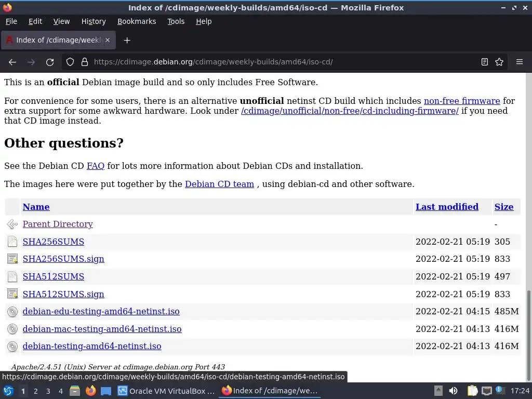This screenshot has width=532, height=399.
Task: Click the 485M size value
Action: 507,312
